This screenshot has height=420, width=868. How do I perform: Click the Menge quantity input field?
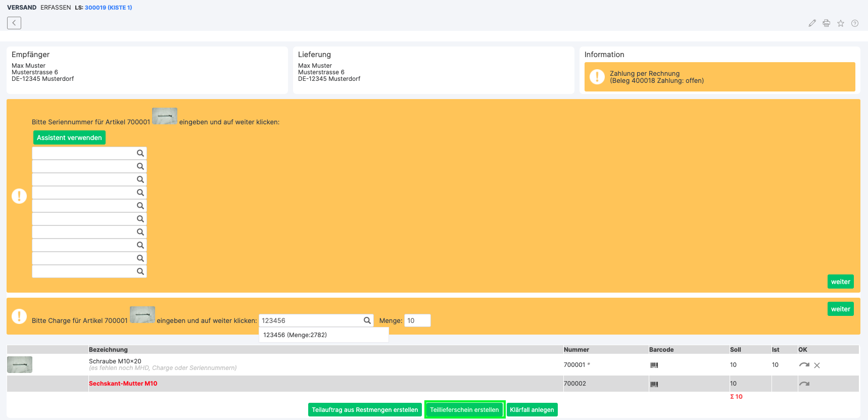pos(417,320)
